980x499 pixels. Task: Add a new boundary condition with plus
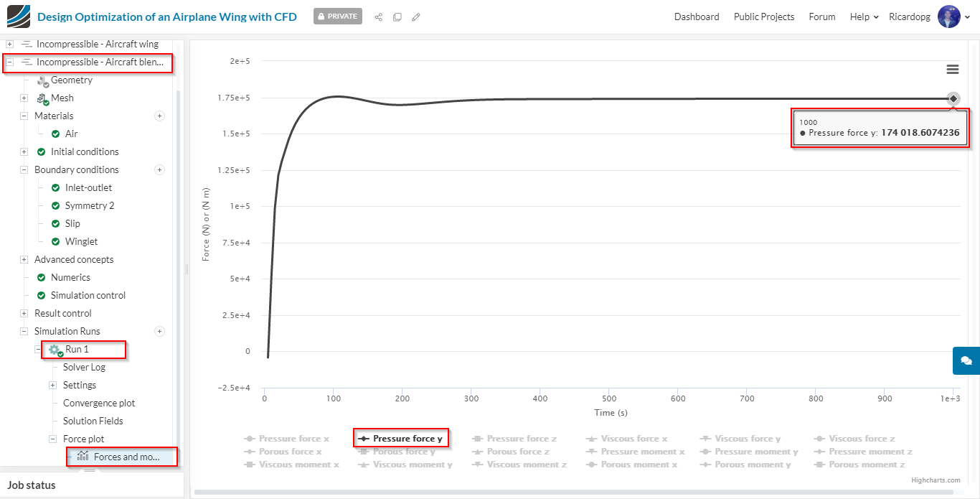pyautogui.click(x=160, y=169)
